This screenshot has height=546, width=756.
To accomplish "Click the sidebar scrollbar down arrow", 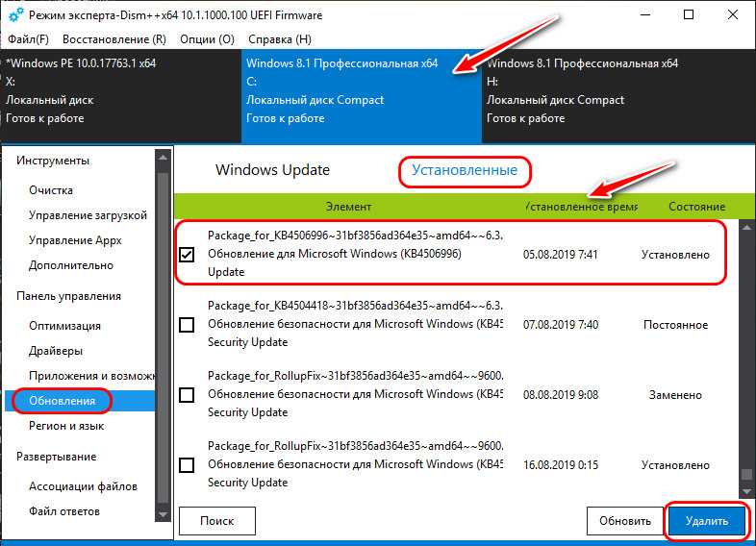I will (163, 513).
